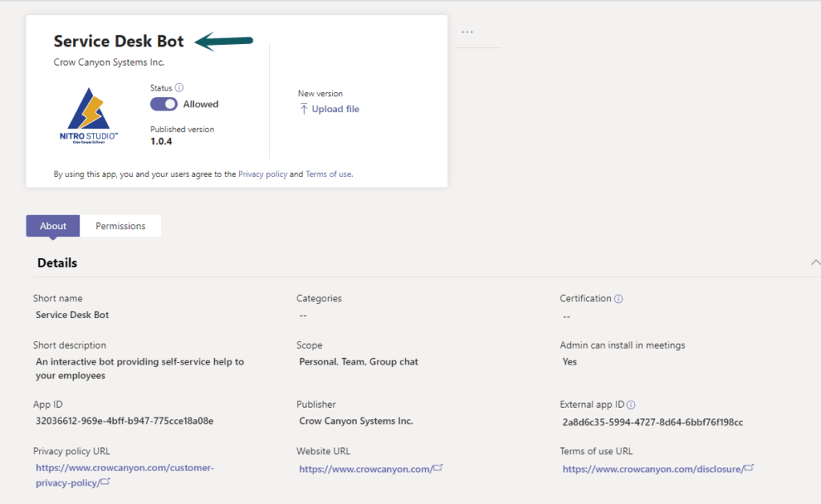Image resolution: width=821 pixels, height=504 pixels.
Task: Open the Permissions tab
Action: pyautogui.click(x=120, y=226)
